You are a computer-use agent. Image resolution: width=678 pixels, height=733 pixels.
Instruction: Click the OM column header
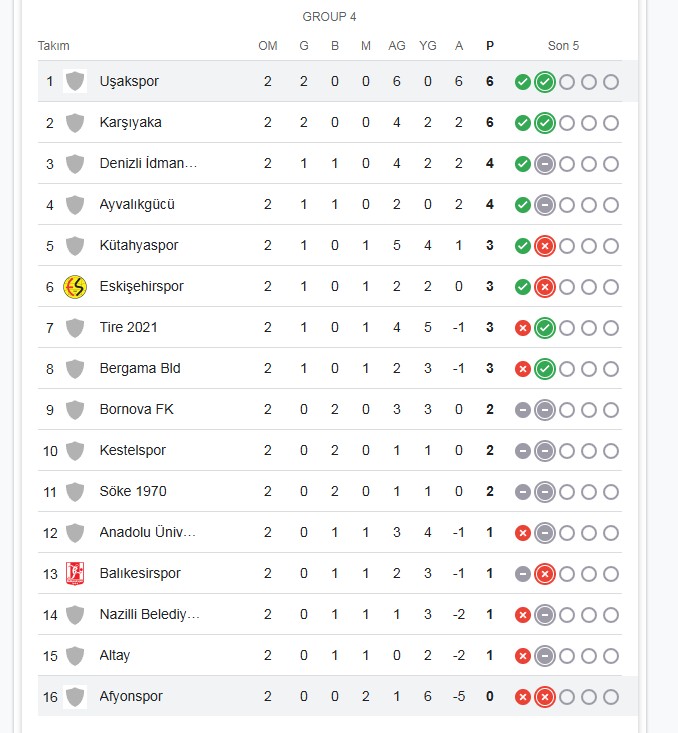pos(268,46)
